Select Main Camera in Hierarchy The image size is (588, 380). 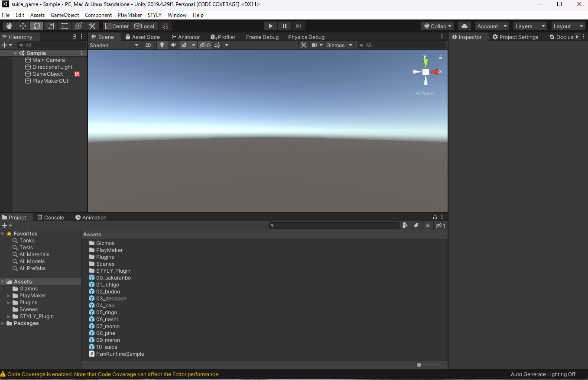pyautogui.click(x=49, y=60)
